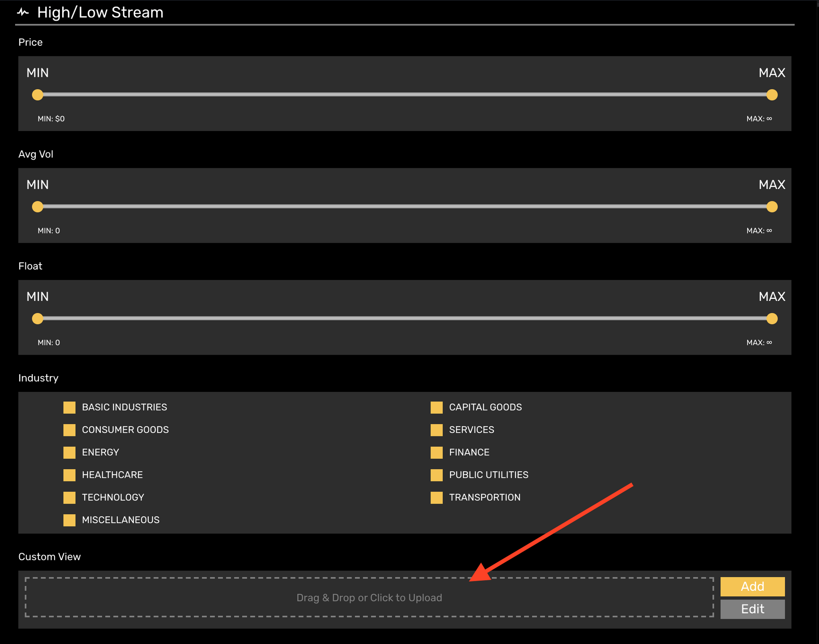The width and height of the screenshot is (819, 644).
Task: Toggle the Basic Industries checkbox
Action: pos(69,407)
